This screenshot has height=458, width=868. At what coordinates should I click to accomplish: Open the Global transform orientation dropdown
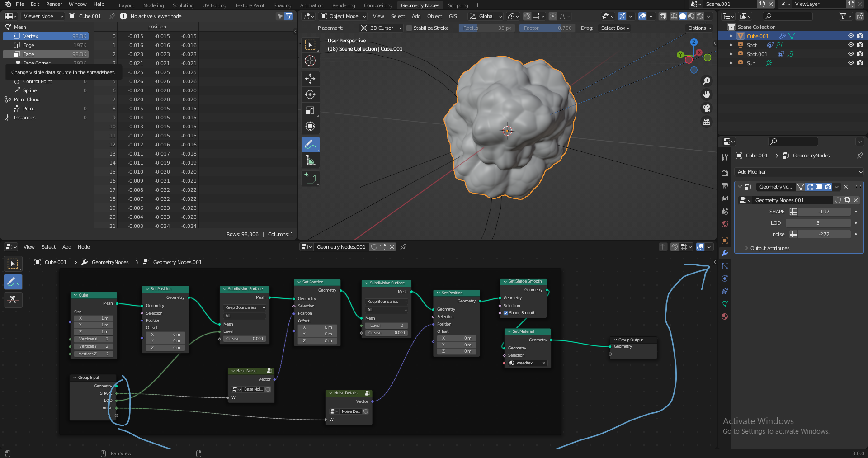tap(486, 16)
